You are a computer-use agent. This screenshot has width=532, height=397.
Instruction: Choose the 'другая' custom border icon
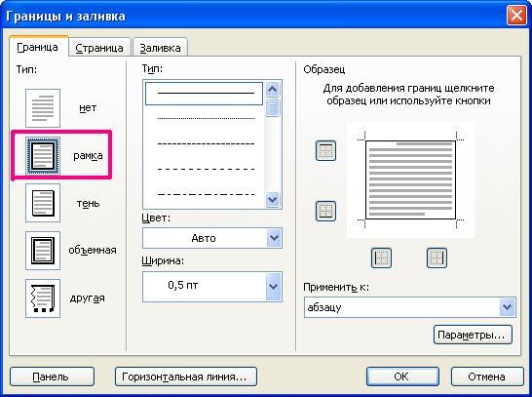point(43,298)
